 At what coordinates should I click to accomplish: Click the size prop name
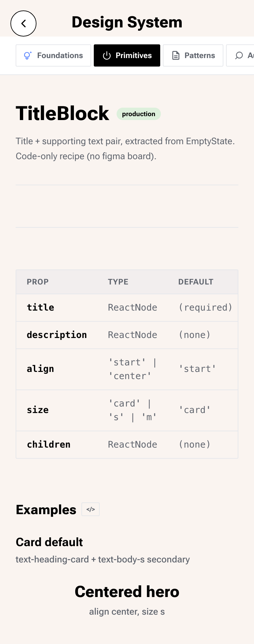[x=38, y=410]
